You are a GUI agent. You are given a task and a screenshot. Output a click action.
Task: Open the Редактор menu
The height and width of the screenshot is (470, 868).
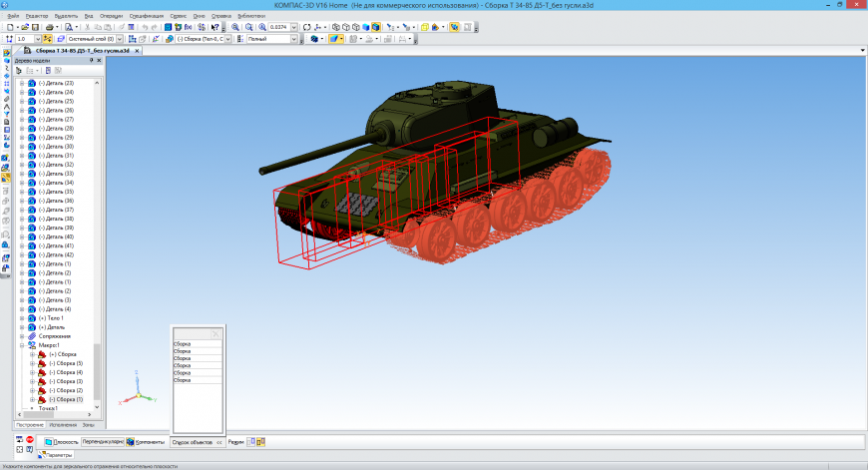[37, 16]
